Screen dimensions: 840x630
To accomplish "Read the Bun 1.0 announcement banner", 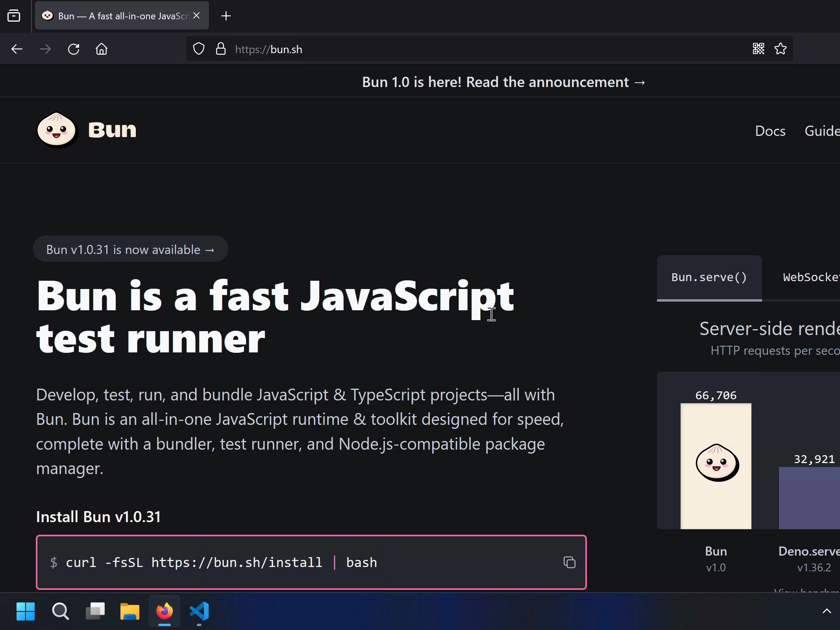I will [504, 82].
